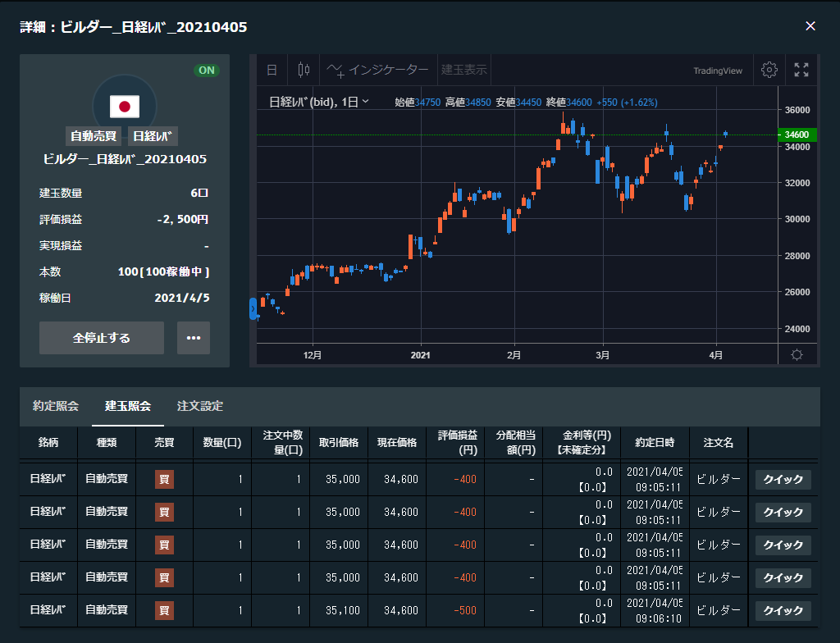Click クイック for the 35,100 position
Image resolution: width=840 pixels, height=643 pixels.
pyautogui.click(x=783, y=610)
